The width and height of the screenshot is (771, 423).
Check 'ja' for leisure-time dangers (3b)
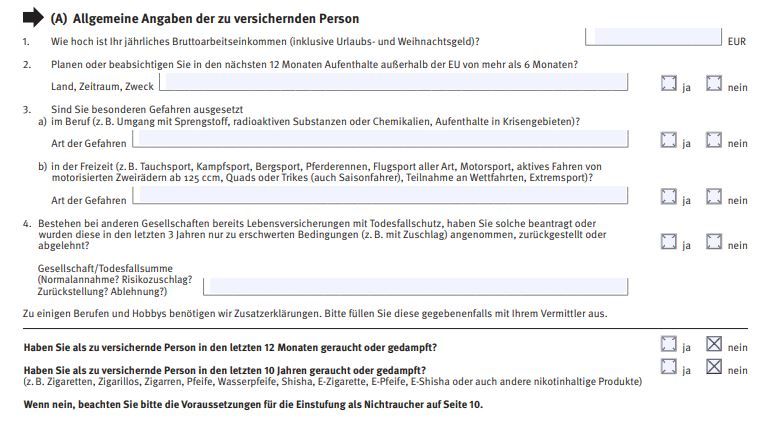[x=669, y=197]
